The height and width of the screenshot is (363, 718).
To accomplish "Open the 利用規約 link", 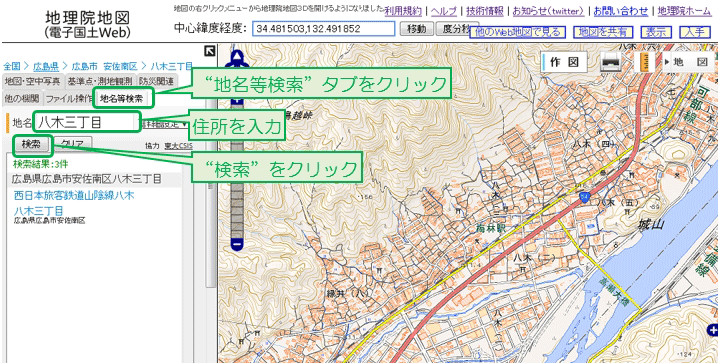I will click(403, 11).
